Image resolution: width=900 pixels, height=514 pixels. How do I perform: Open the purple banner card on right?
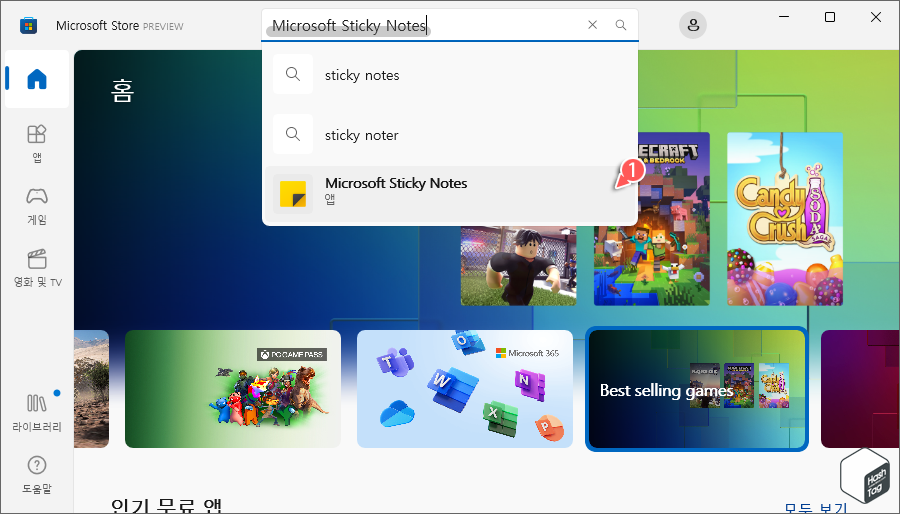tap(860, 389)
